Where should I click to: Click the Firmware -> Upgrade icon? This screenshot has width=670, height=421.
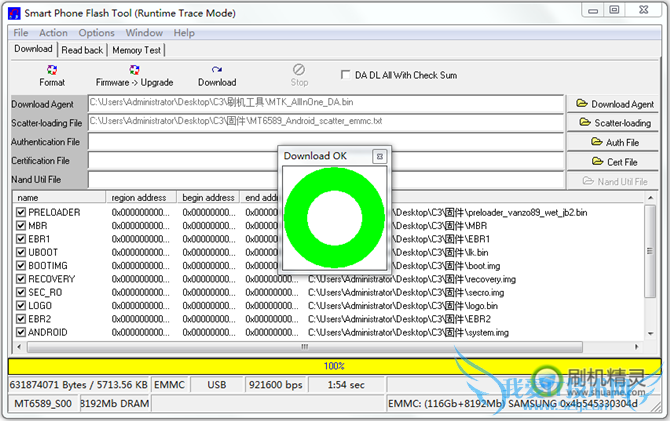[134, 74]
